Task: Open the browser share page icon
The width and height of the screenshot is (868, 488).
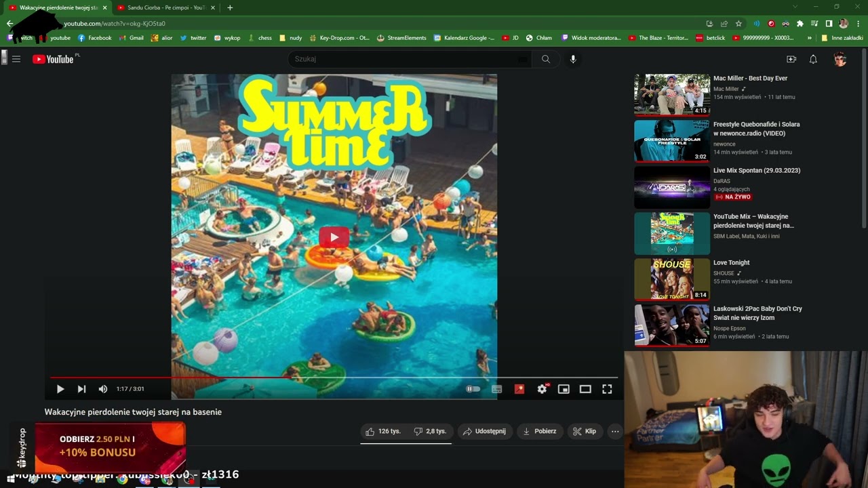Action: [x=724, y=24]
